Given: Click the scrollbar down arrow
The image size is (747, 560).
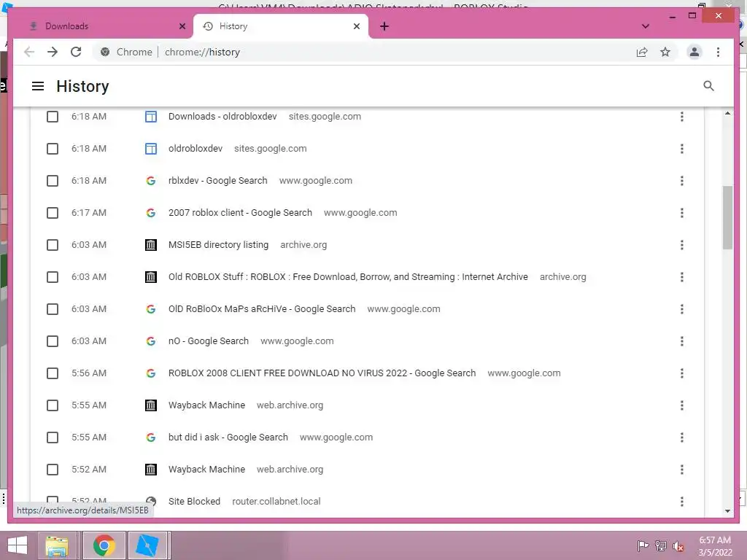Looking at the screenshot, I should point(727,511).
